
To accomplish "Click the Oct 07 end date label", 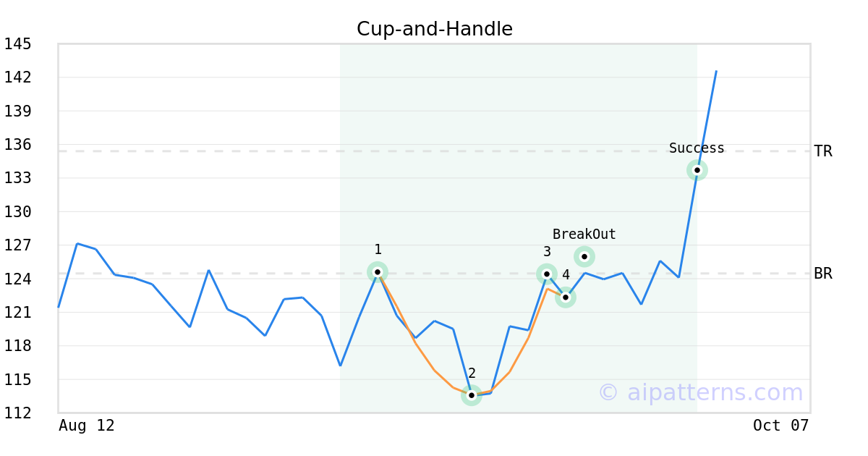I will (x=780, y=426).
